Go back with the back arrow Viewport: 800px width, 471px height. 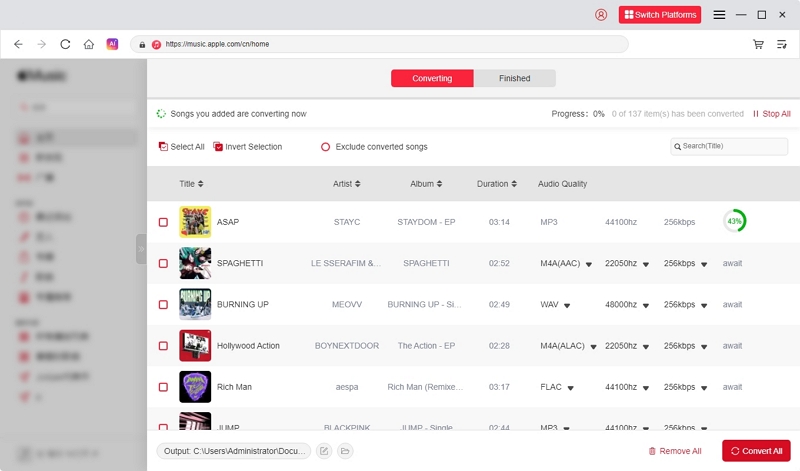(x=18, y=44)
